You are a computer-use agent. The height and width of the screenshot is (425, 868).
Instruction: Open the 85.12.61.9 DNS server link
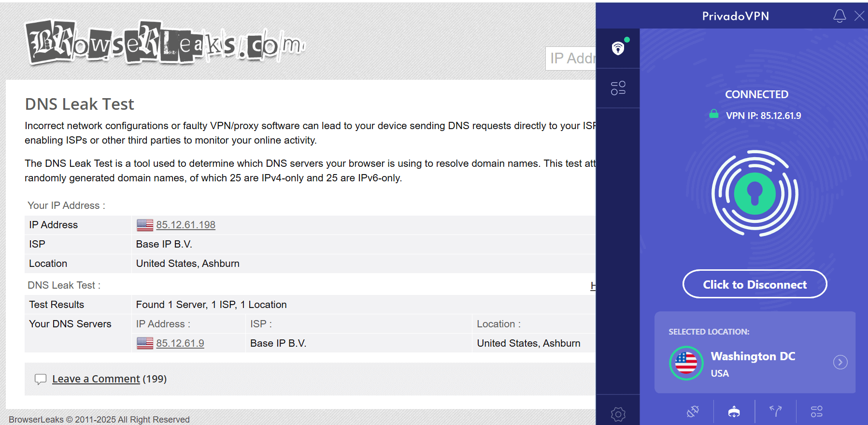click(180, 343)
